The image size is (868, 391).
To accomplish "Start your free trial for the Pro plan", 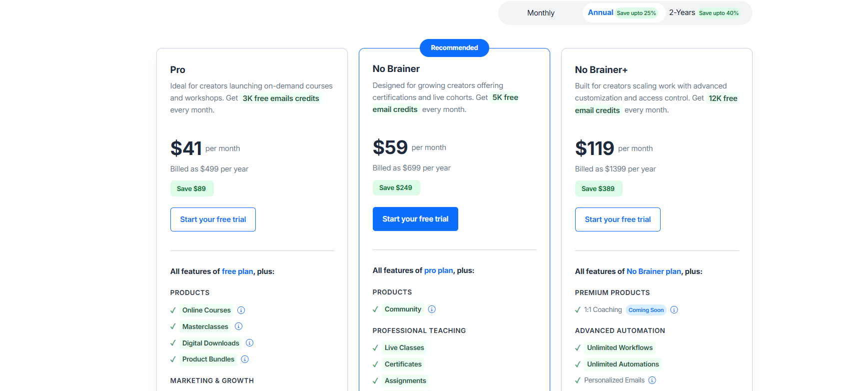I will [213, 219].
